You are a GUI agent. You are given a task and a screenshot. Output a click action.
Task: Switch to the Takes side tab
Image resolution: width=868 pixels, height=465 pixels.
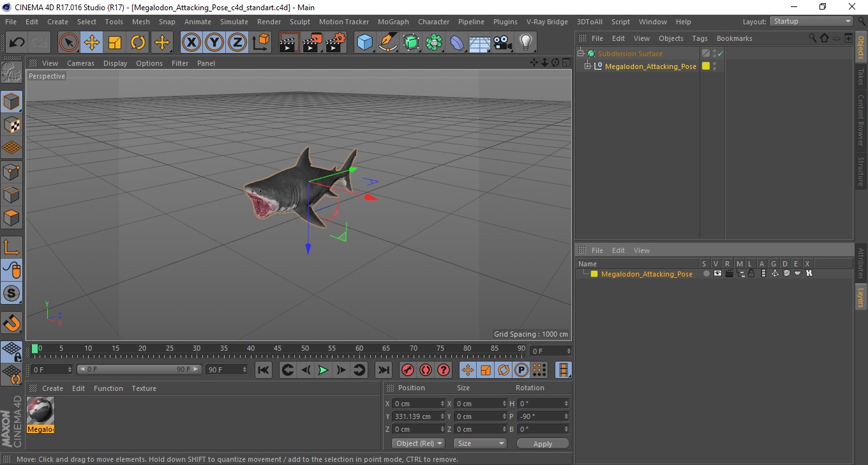tap(861, 77)
